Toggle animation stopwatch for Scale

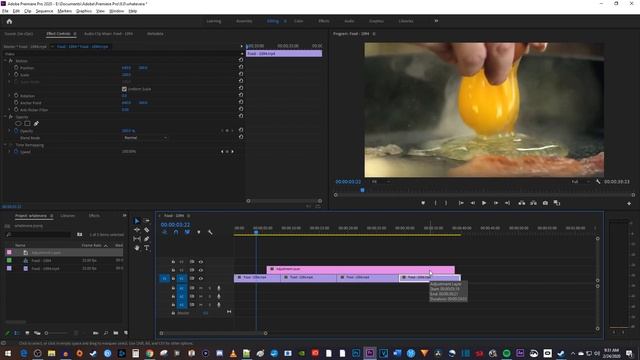(16, 75)
